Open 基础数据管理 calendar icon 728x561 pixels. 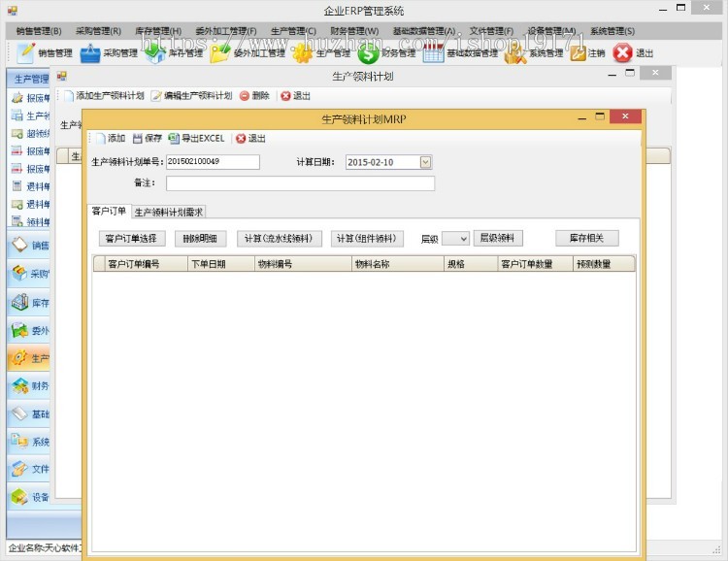point(433,53)
